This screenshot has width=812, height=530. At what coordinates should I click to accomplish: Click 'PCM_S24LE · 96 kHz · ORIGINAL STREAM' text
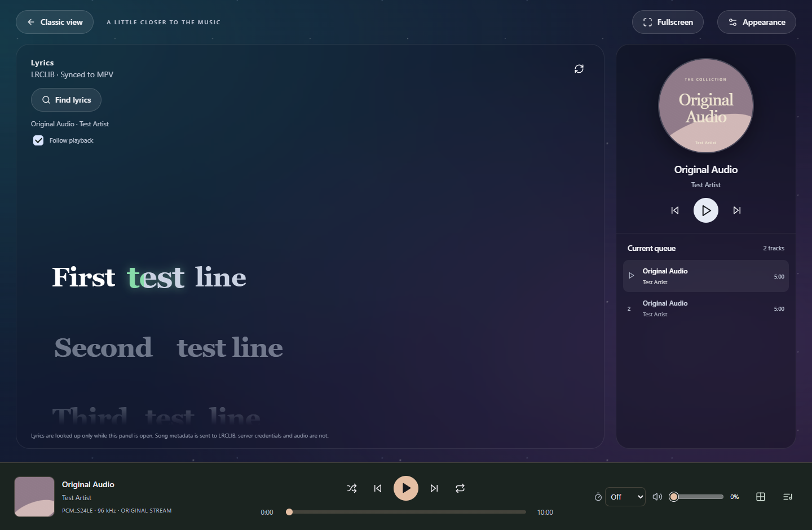coord(117,511)
